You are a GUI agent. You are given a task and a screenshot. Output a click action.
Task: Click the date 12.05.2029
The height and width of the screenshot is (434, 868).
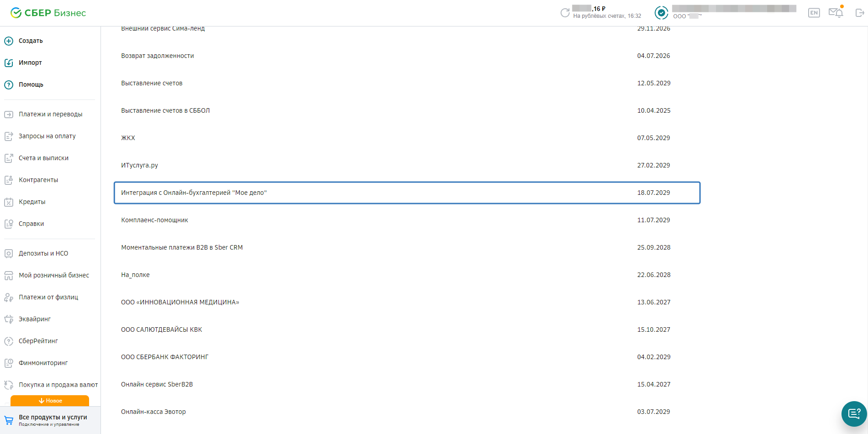click(x=654, y=83)
